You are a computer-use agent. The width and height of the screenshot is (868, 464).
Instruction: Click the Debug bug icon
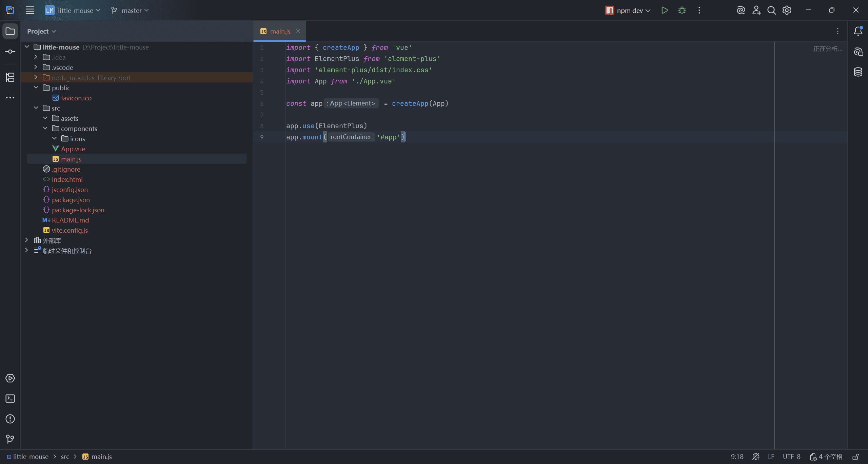(x=682, y=11)
